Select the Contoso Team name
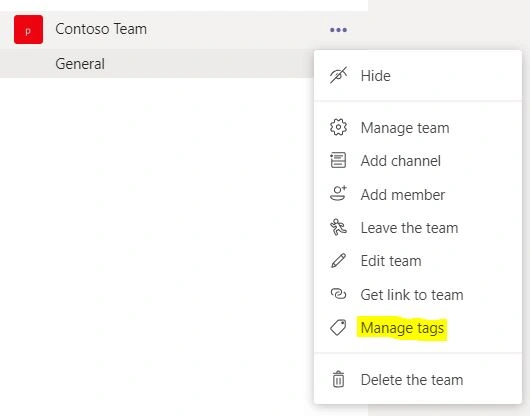 pos(101,29)
